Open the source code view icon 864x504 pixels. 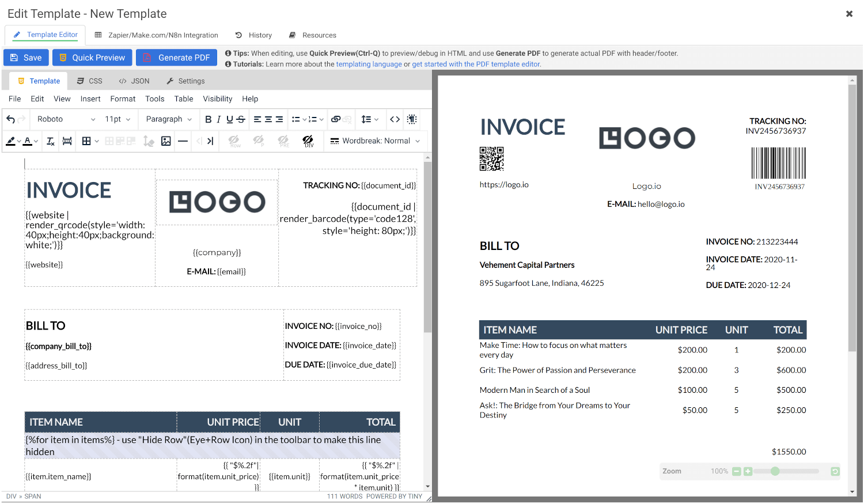(x=395, y=119)
